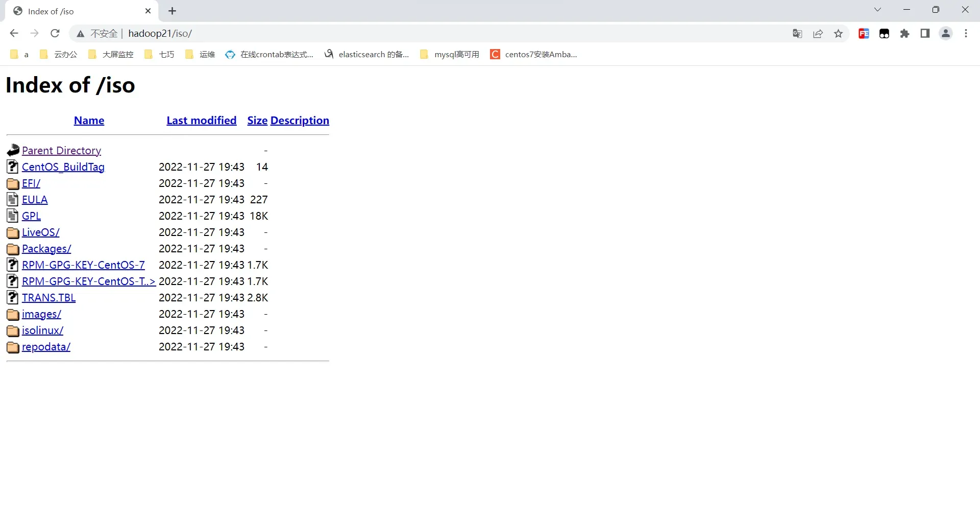Viewport: 980px width, 521px height.
Task: Click the address bar showing hadoop21/iso/
Action: (408, 34)
